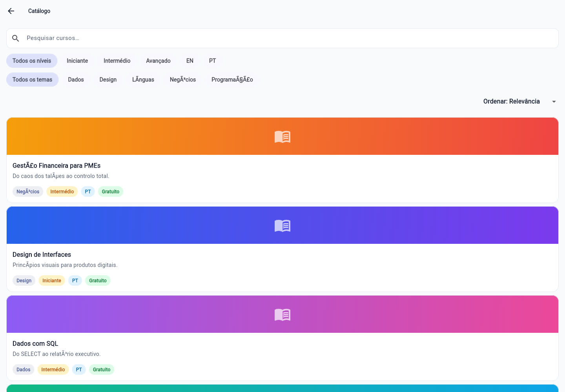Filter by the NegÃ³cios theme chip
565x392 pixels.
tap(183, 80)
